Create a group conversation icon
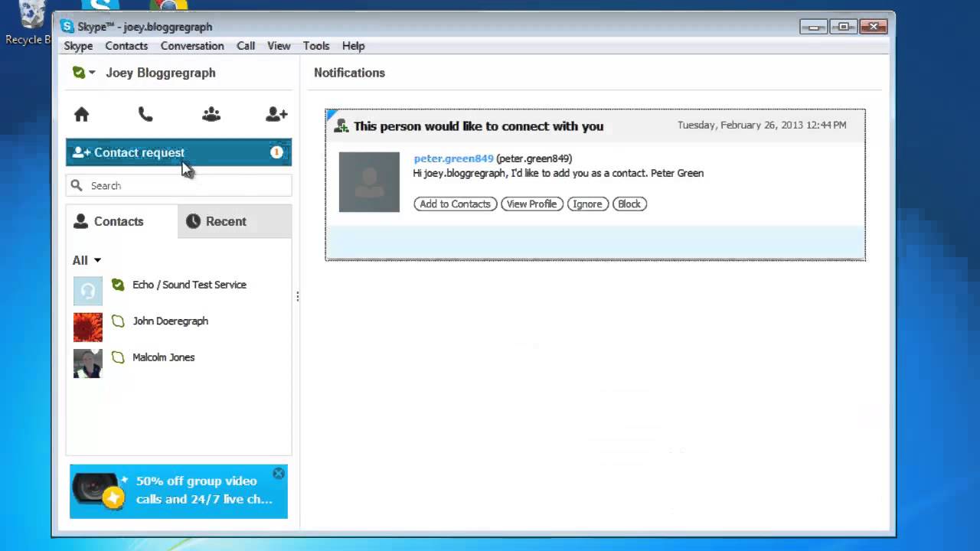 click(211, 114)
